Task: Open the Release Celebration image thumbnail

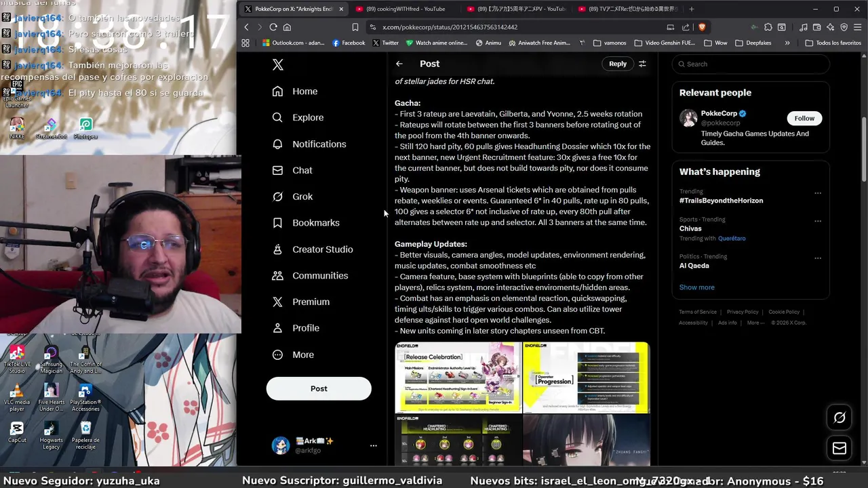Action: [x=458, y=378]
